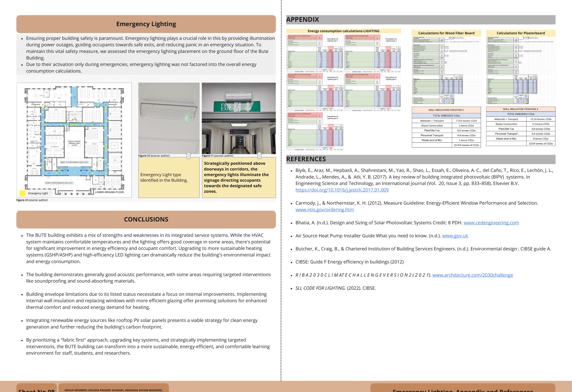This screenshot has width=572, height=392.
Task: Open the architecture.com/2030challenge link
Action: point(472,275)
